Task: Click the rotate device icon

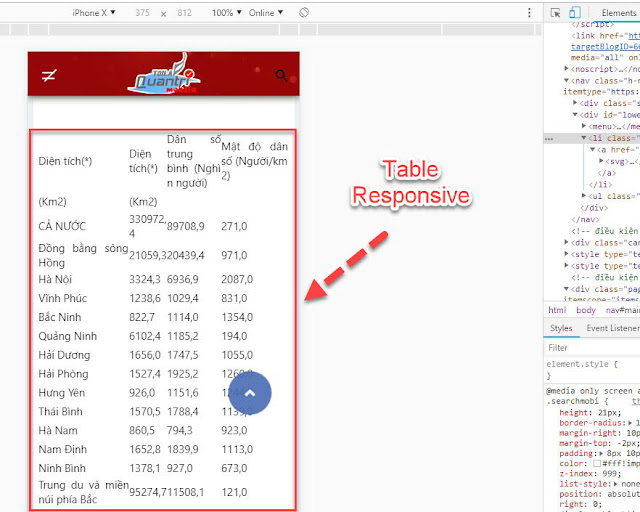Action: click(304, 13)
